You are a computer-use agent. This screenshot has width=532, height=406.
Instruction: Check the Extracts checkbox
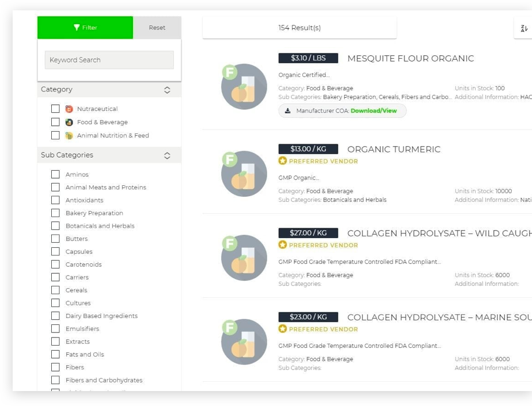click(x=55, y=342)
